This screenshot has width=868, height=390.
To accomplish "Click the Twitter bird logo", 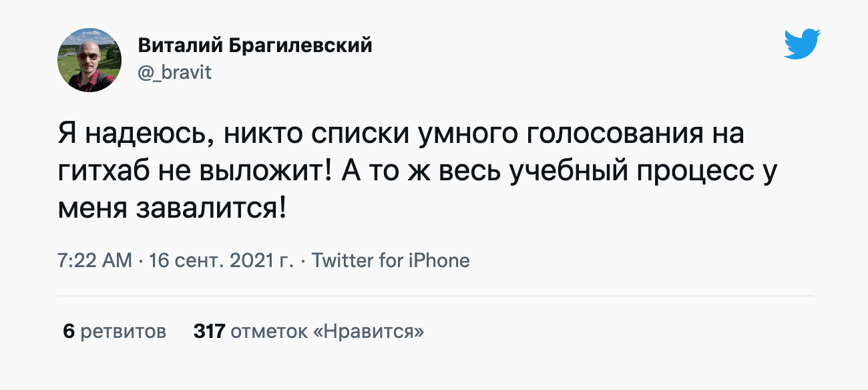I will click(802, 44).
